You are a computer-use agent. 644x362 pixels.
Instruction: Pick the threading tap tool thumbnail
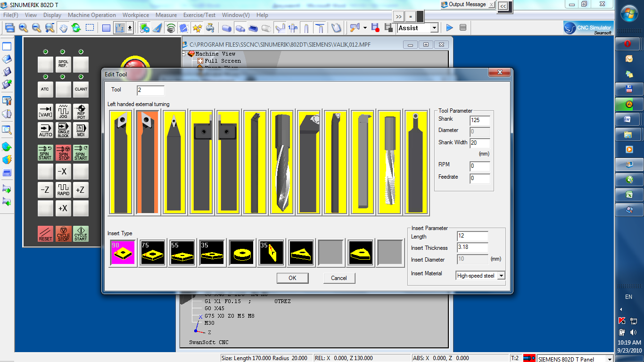390,163
